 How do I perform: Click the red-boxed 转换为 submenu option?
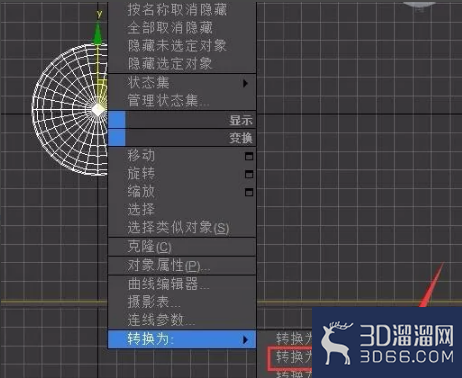tap(290, 358)
